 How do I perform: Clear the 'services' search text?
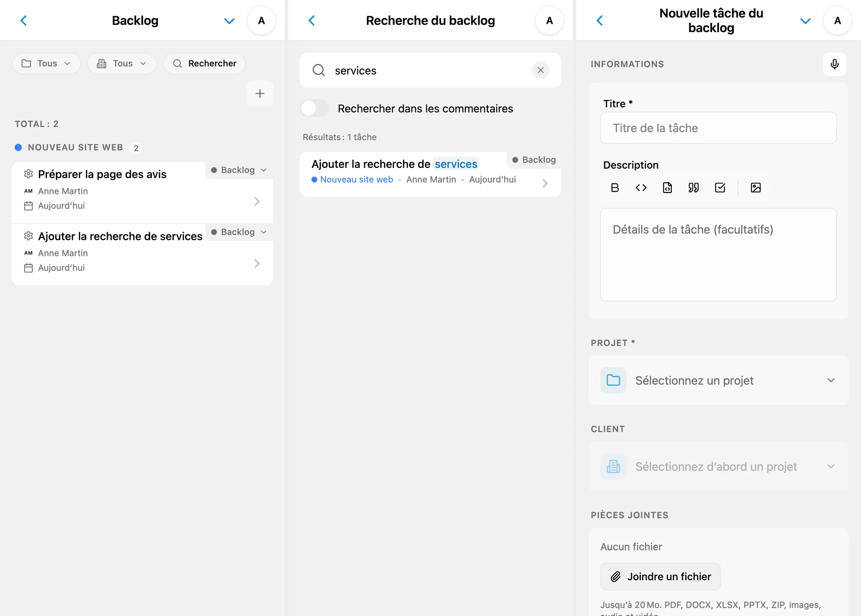pyautogui.click(x=540, y=70)
